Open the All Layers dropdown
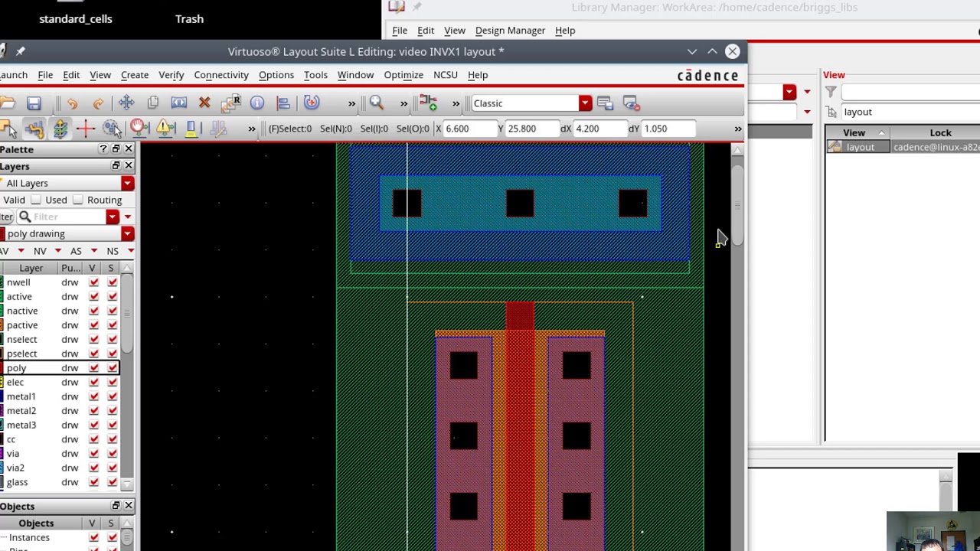 127,183
